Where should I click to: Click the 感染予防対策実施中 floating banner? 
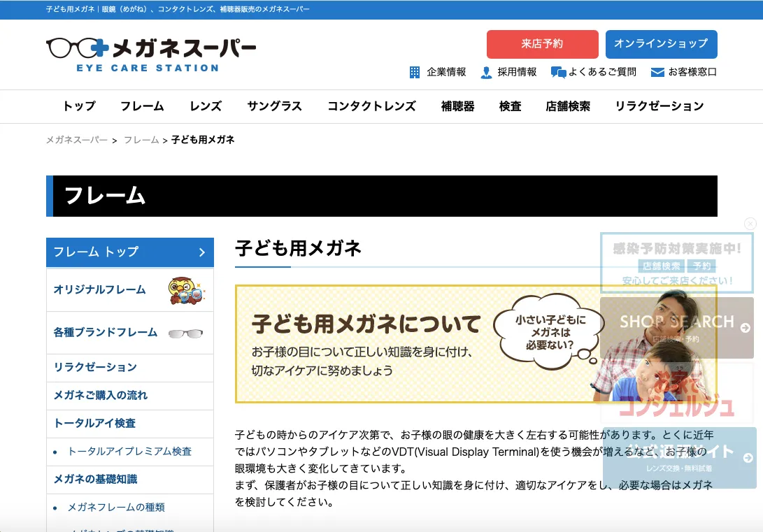677,263
